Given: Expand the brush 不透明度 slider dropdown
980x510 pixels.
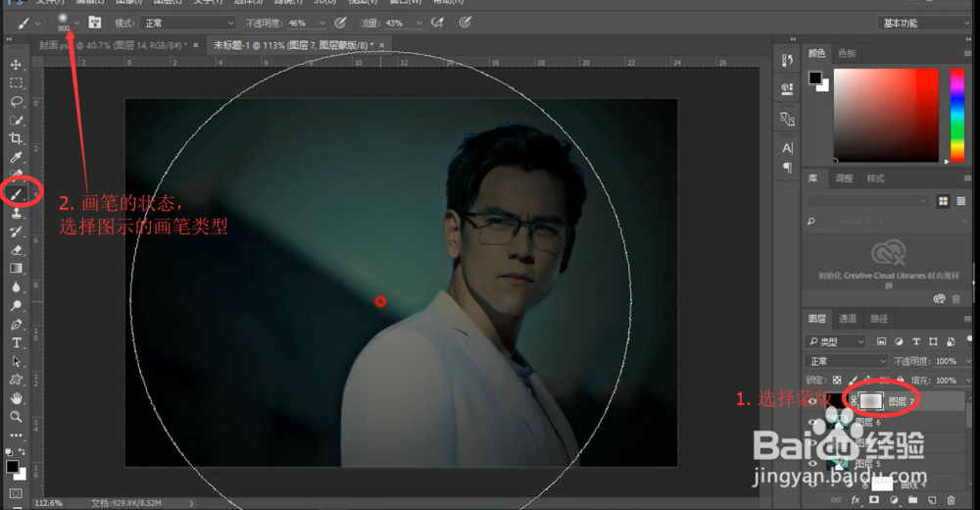Looking at the screenshot, I should tap(322, 24).
